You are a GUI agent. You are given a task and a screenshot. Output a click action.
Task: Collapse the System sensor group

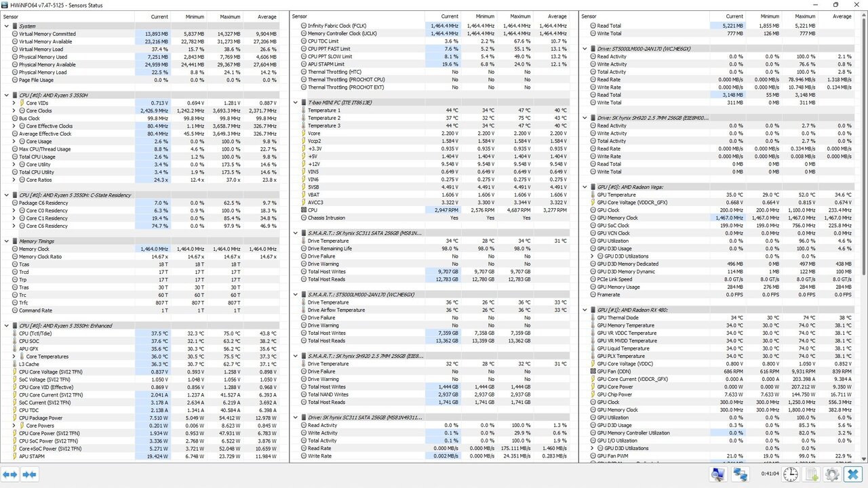(7, 26)
